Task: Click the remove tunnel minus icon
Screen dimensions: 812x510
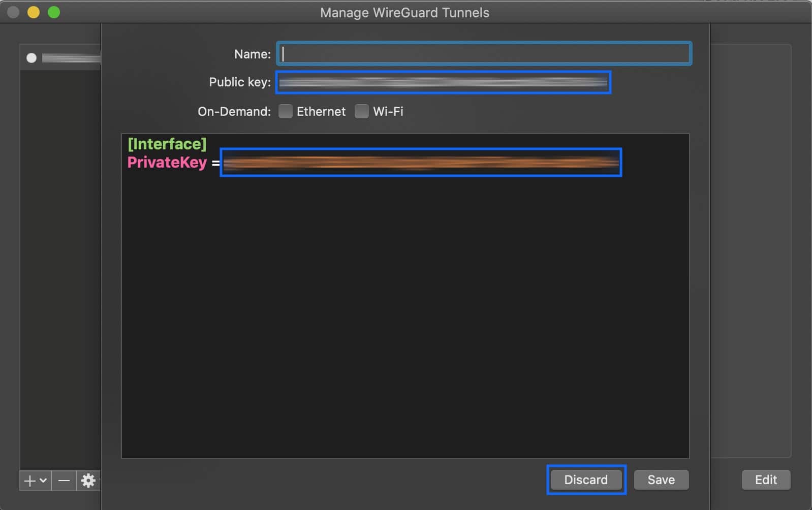Action: click(x=64, y=481)
